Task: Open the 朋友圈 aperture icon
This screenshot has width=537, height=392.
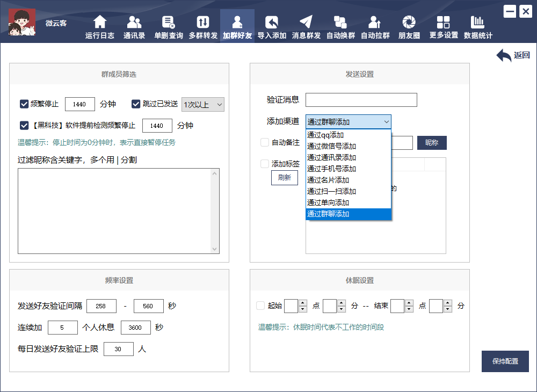Action: click(409, 22)
